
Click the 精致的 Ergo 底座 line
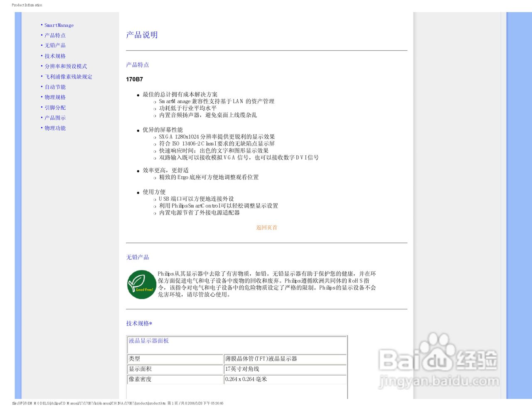209,177
